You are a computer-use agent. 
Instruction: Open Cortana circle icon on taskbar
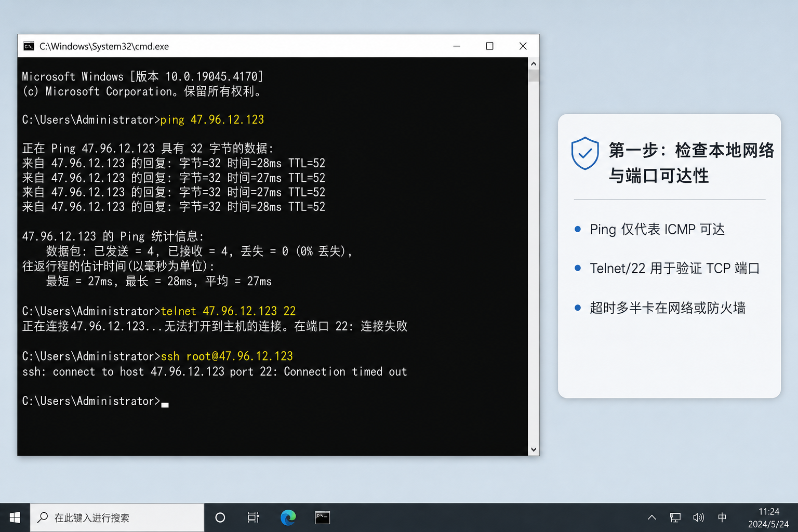(x=220, y=517)
